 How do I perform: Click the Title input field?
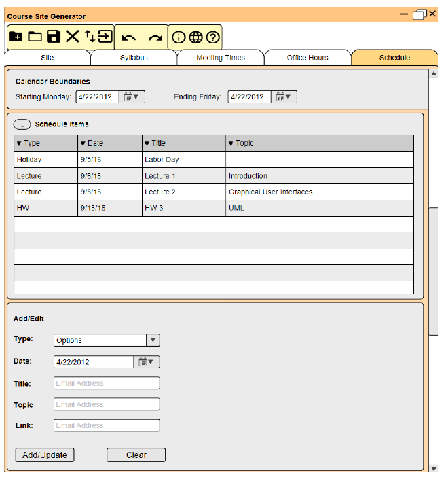point(107,383)
